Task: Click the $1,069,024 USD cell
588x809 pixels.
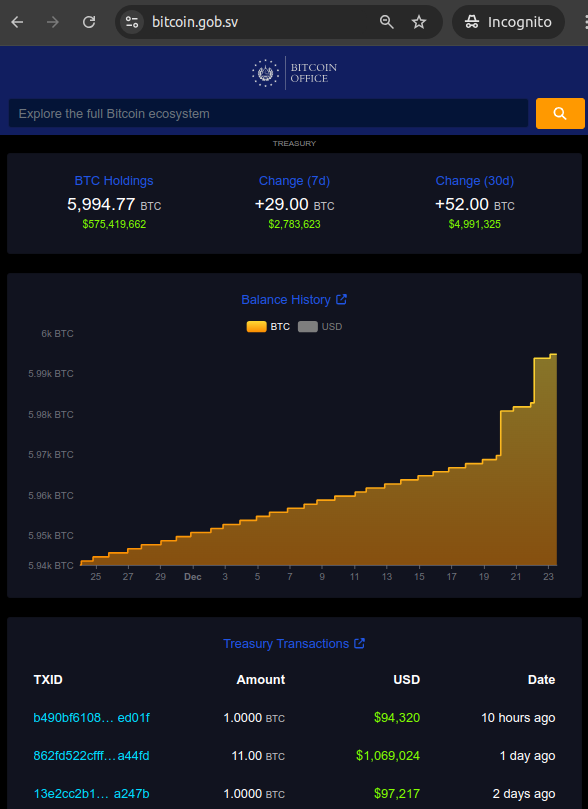Action: click(388, 756)
